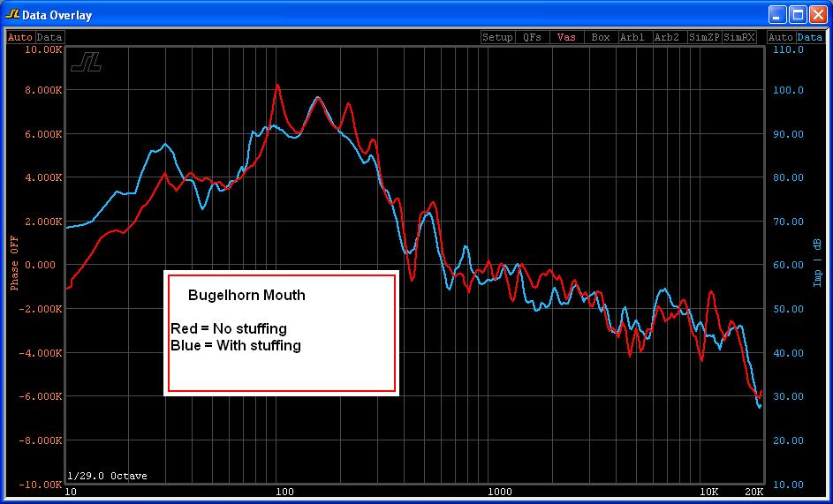Click the 20K frequency axis label
The width and height of the screenshot is (833, 504).
[x=753, y=492]
